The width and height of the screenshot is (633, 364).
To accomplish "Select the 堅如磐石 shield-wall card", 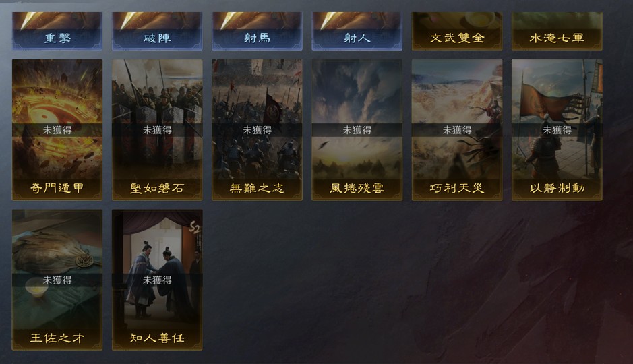I will 157,129.
